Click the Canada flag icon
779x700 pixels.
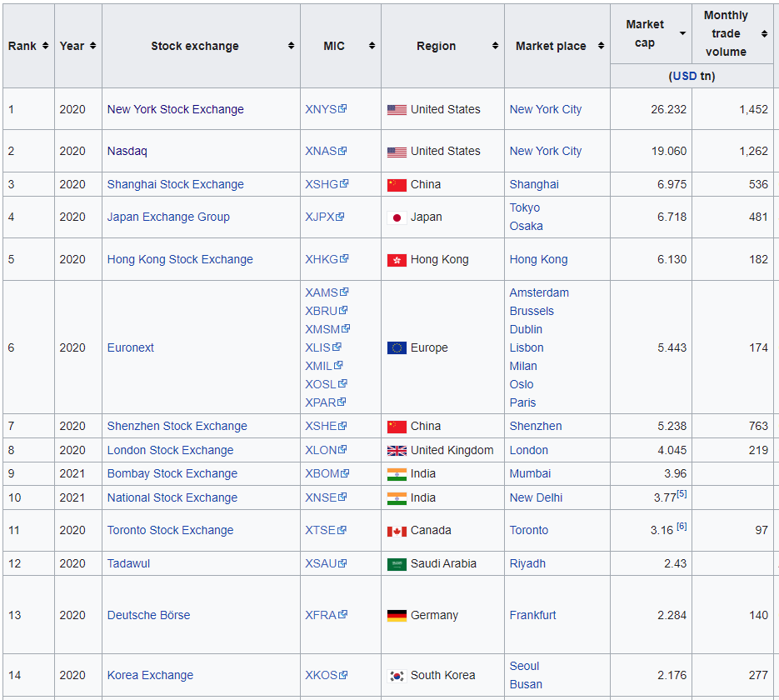pyautogui.click(x=397, y=531)
